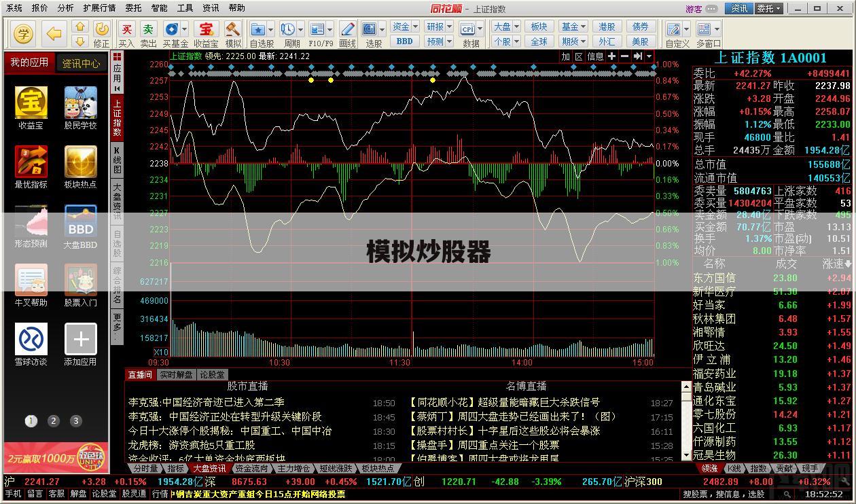
Task: Select app page dot 1
Action: (31, 421)
